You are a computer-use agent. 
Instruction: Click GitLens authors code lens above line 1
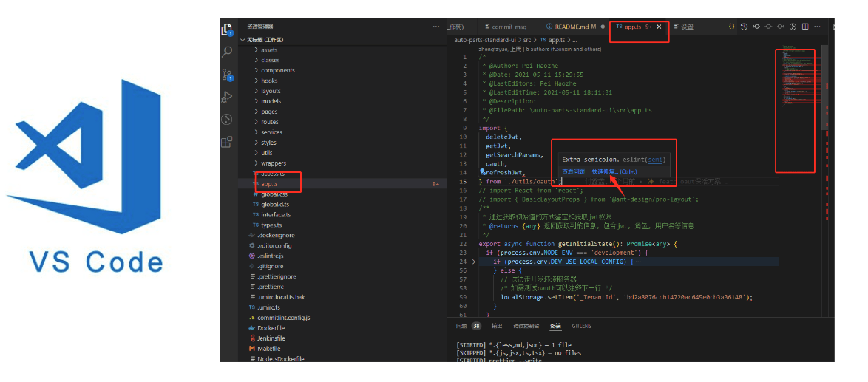coord(540,50)
